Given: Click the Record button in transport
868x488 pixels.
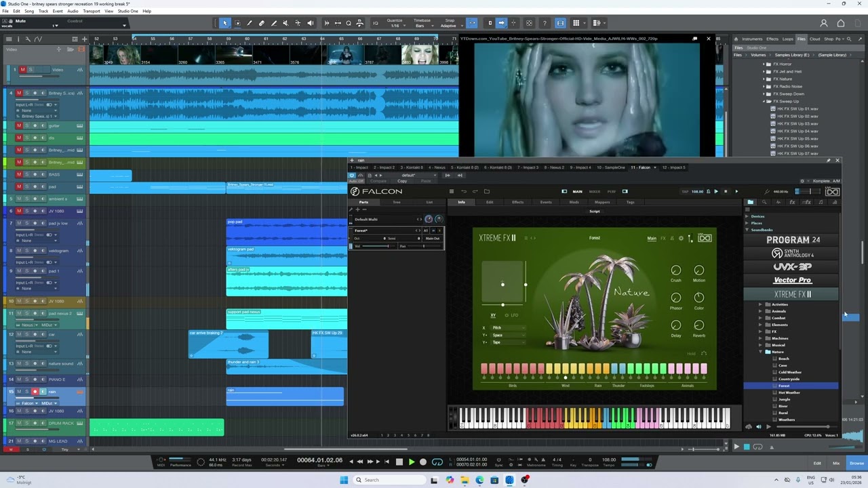Looking at the screenshot, I should click(423, 462).
